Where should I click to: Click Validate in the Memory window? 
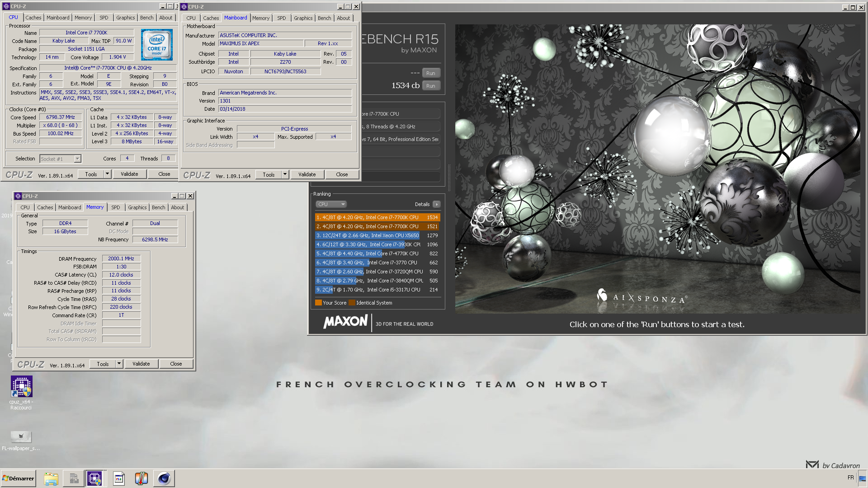[141, 364]
